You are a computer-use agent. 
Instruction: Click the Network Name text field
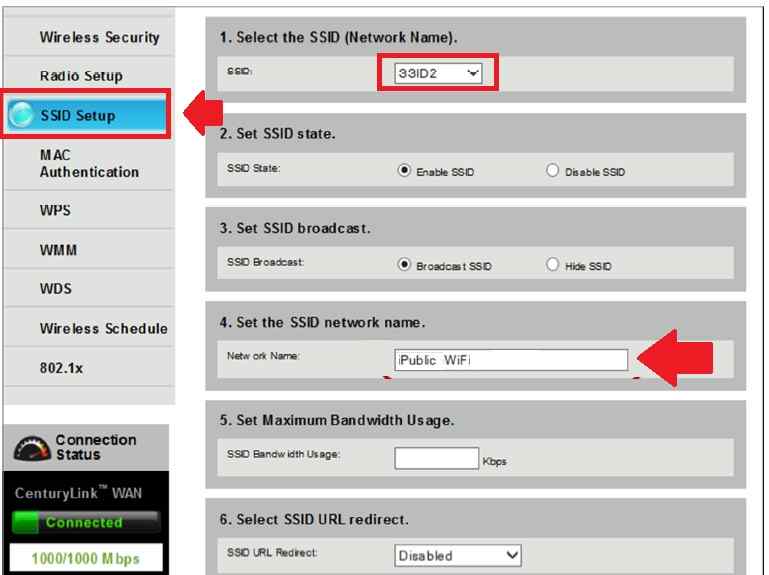coord(511,360)
